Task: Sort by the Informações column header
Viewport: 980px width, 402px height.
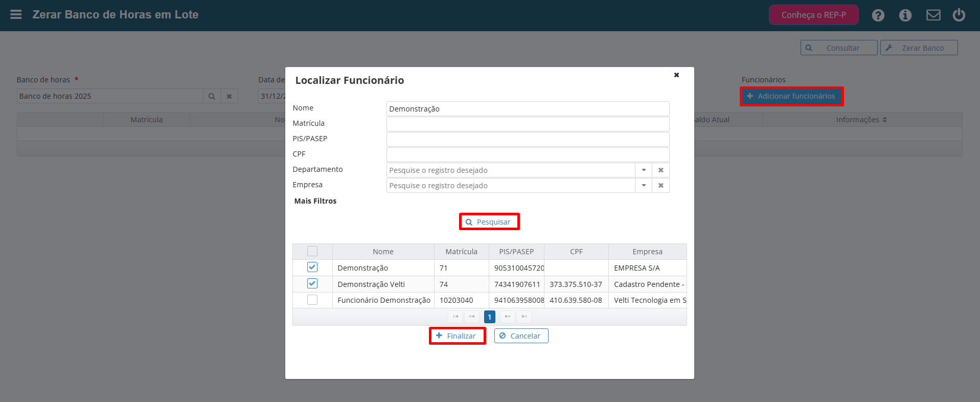Action: 862,120
